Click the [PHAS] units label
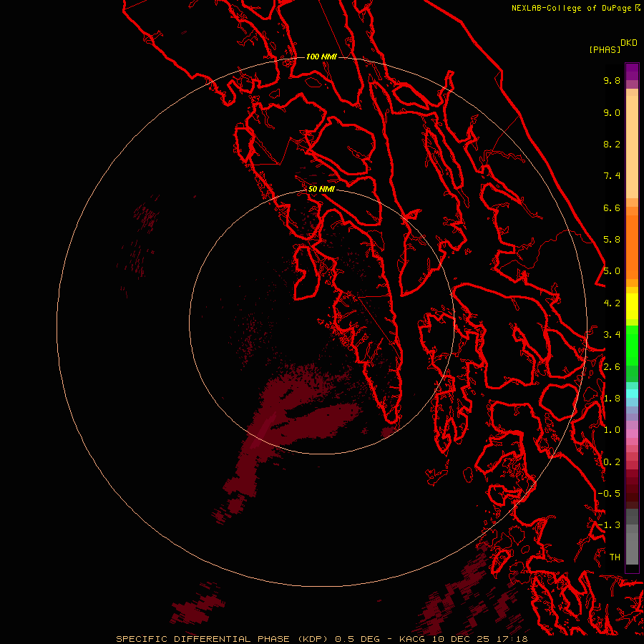Screen dimensions: 644x644 point(605,49)
